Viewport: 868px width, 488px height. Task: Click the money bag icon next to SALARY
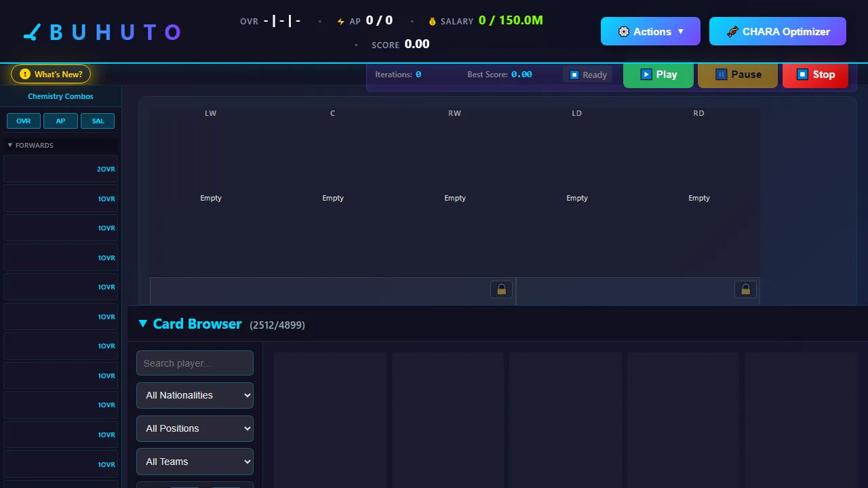click(x=433, y=21)
